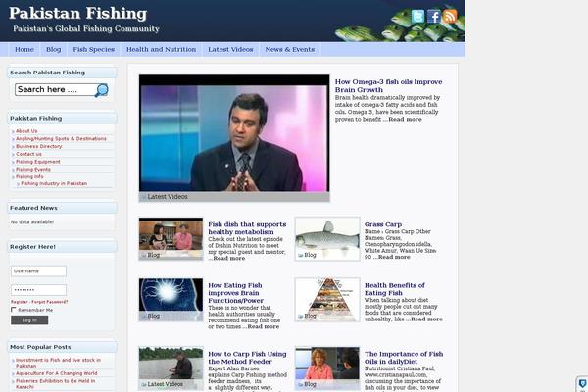The image size is (588, 392).
Task: Click Read more under Grass Carp
Action: (394, 257)
